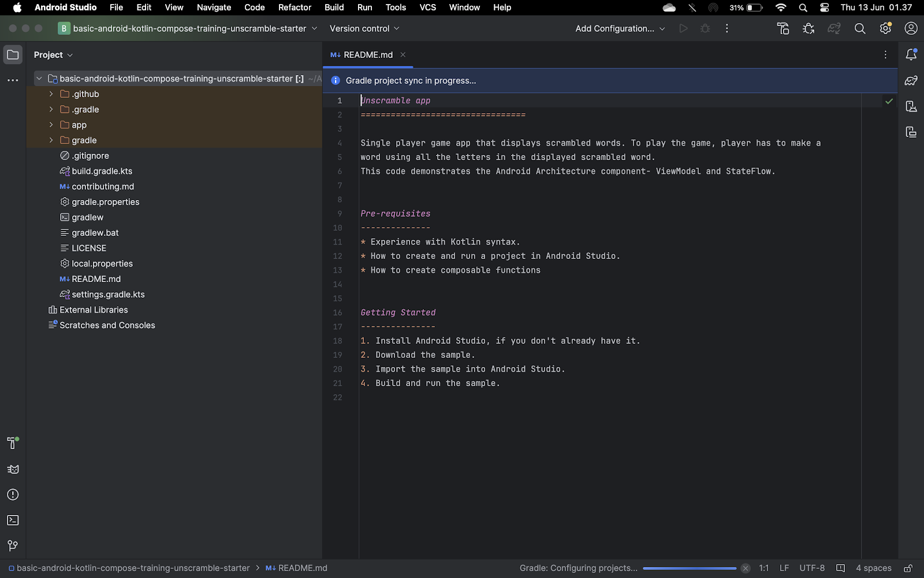Select settings.gradle.kts file
924x578 pixels.
tap(108, 295)
